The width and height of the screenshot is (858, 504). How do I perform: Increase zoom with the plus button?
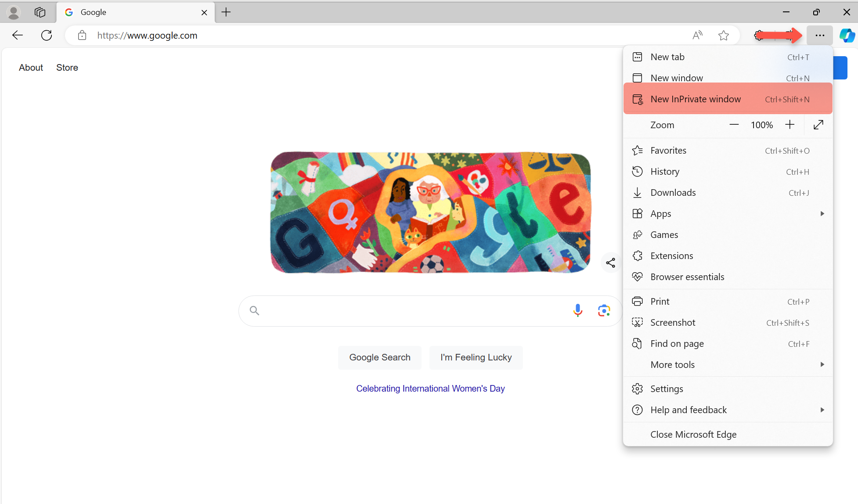pyautogui.click(x=790, y=125)
